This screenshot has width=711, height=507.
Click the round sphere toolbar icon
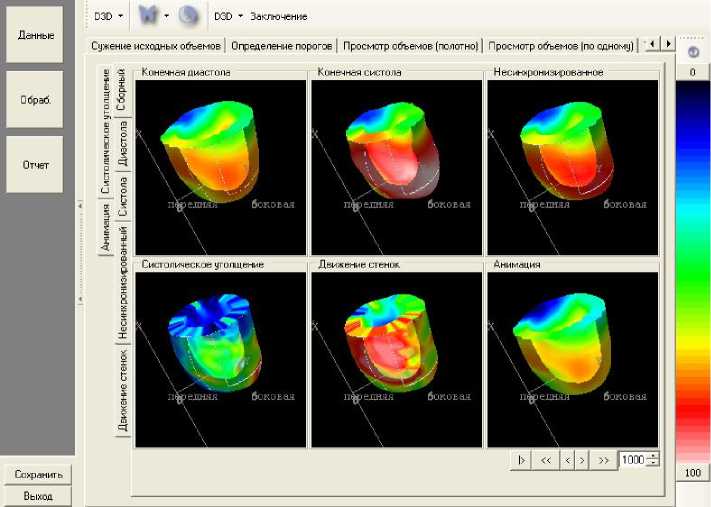188,15
